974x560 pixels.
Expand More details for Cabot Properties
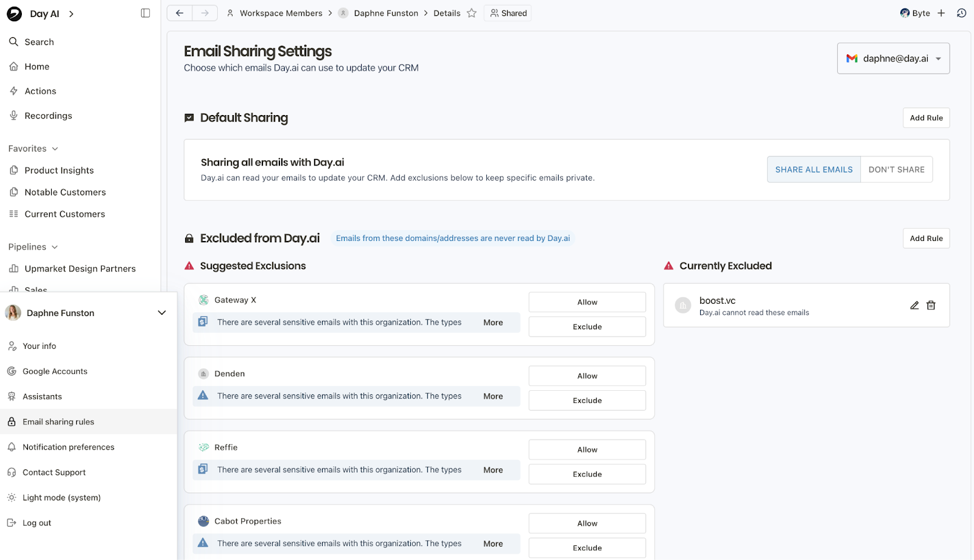(x=493, y=544)
